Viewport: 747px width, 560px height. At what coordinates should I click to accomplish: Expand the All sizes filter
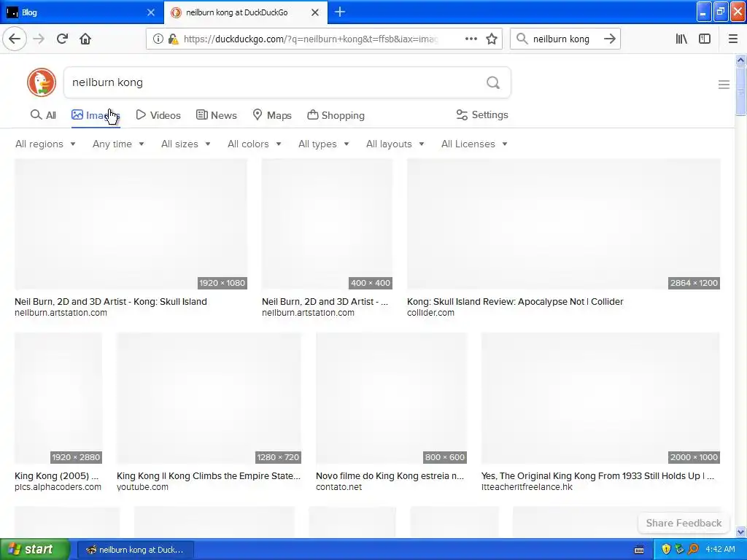pyautogui.click(x=186, y=144)
